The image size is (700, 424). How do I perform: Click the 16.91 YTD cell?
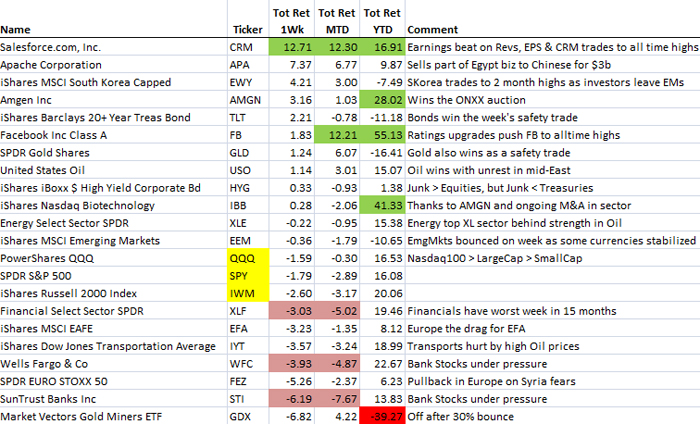(x=383, y=47)
